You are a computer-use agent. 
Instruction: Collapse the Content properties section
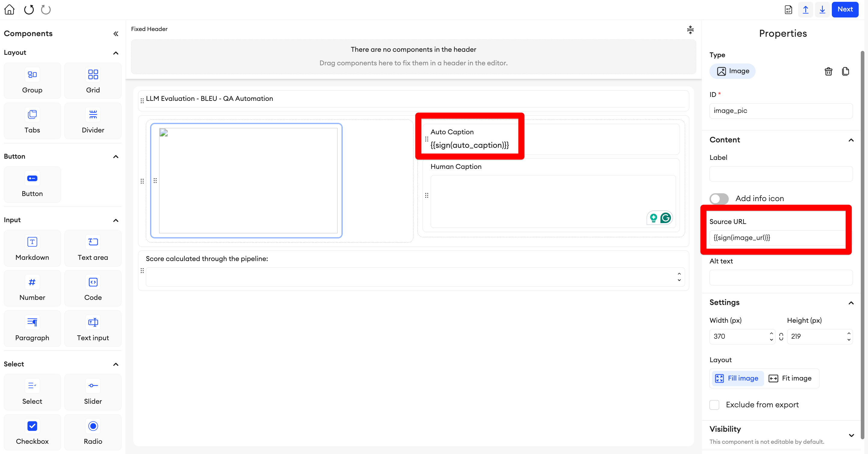click(x=851, y=140)
